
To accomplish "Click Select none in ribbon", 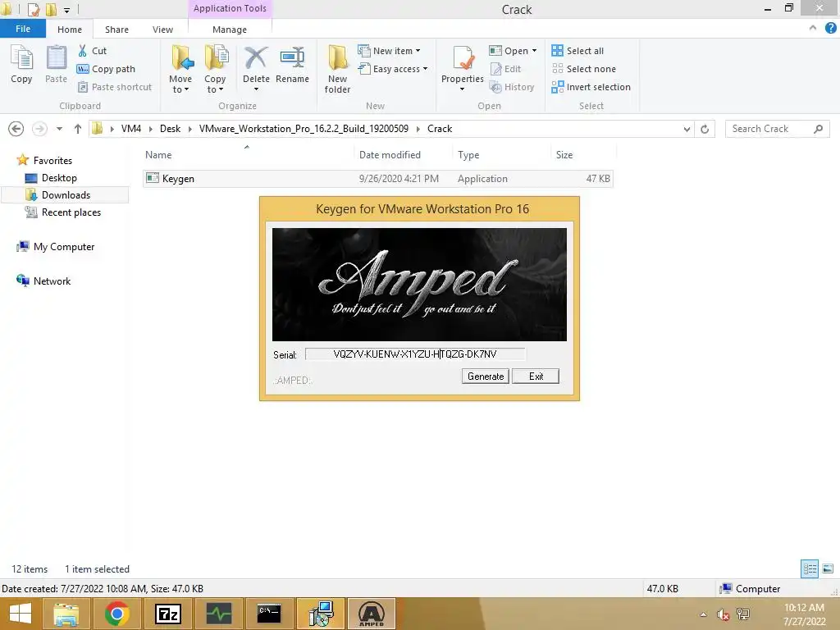I will point(584,69).
